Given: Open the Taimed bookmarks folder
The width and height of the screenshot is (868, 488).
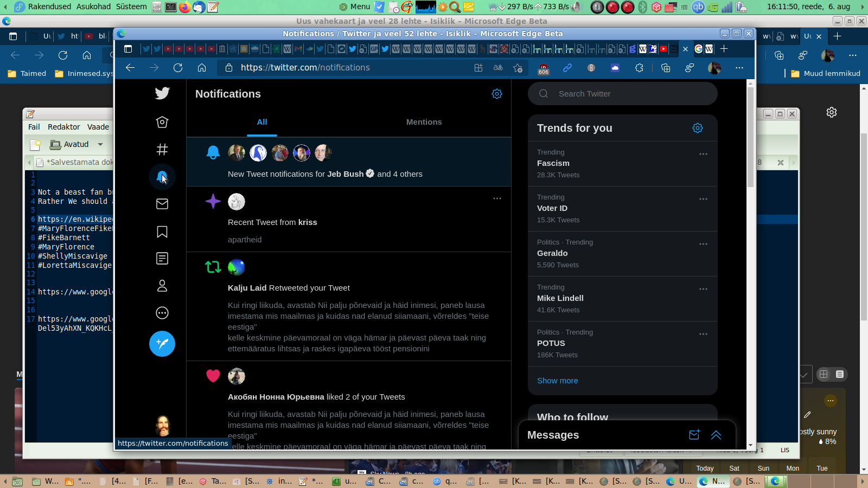Looking at the screenshot, I should (27, 74).
